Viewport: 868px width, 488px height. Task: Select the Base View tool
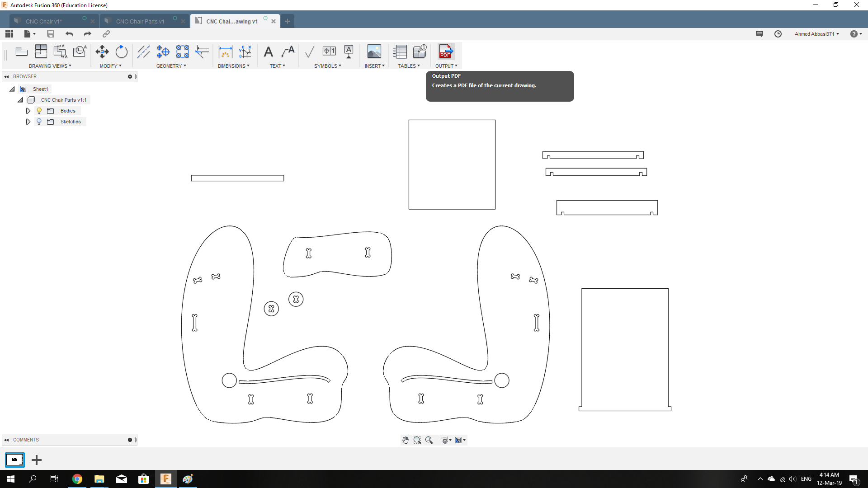[x=21, y=52]
